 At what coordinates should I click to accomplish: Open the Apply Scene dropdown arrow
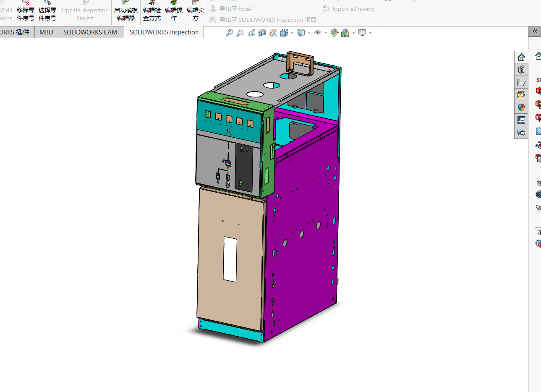click(x=353, y=33)
